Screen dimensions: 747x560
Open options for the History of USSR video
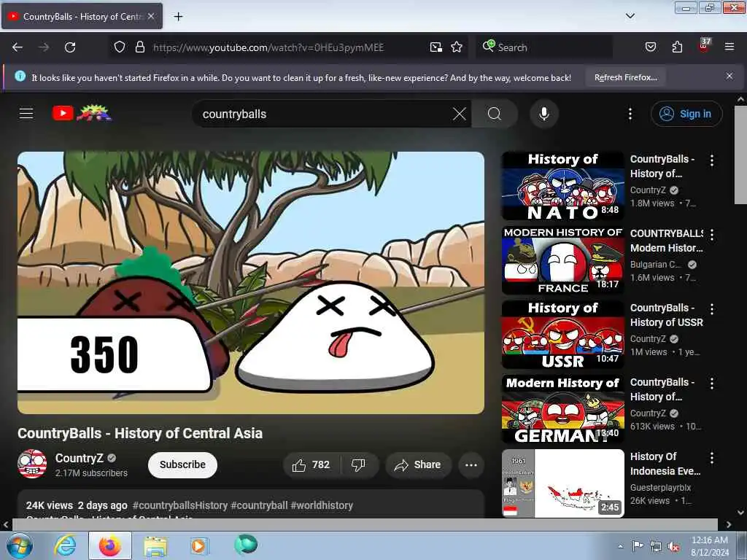[712, 309]
